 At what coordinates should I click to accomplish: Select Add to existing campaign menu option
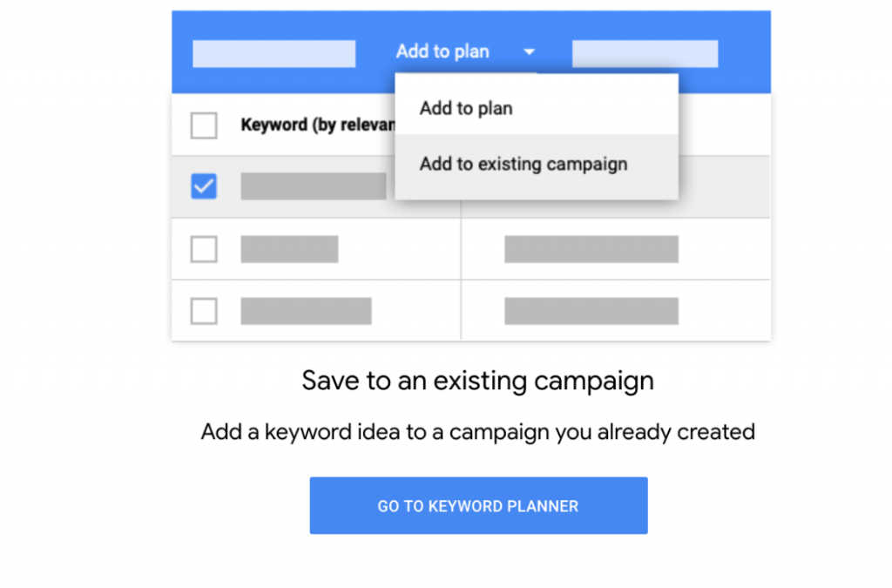(x=523, y=164)
